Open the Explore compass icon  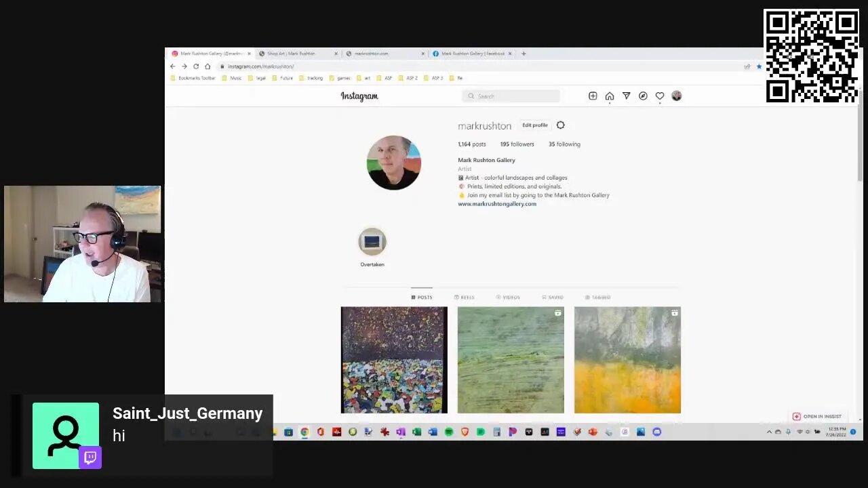[643, 96]
